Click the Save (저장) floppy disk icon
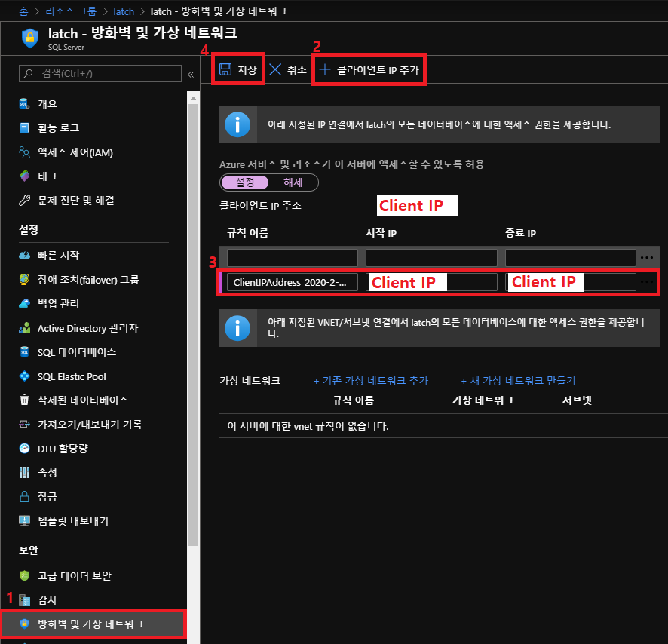This screenshot has width=668, height=644. pos(225,69)
